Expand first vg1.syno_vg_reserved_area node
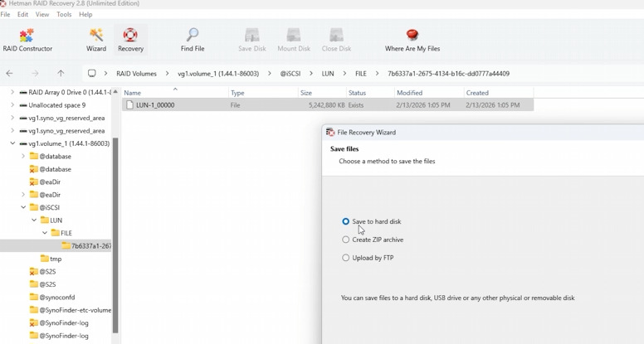644x344 pixels. click(x=12, y=118)
